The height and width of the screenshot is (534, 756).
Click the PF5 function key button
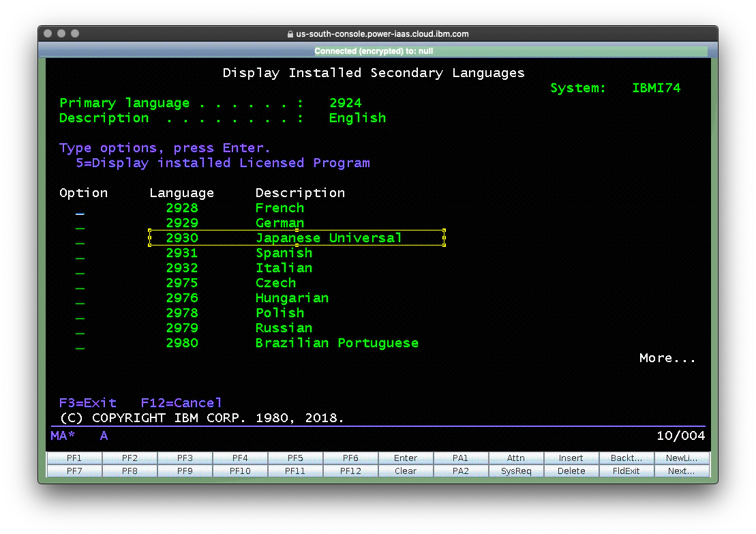295,458
